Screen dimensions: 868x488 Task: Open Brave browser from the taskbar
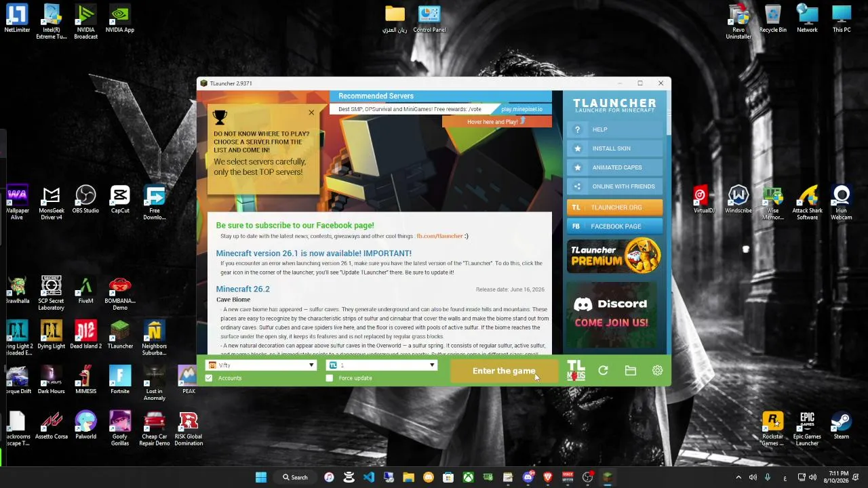(548, 477)
